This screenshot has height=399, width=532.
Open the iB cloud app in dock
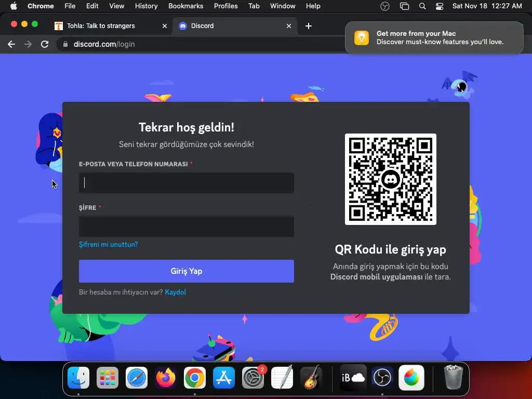353,378
